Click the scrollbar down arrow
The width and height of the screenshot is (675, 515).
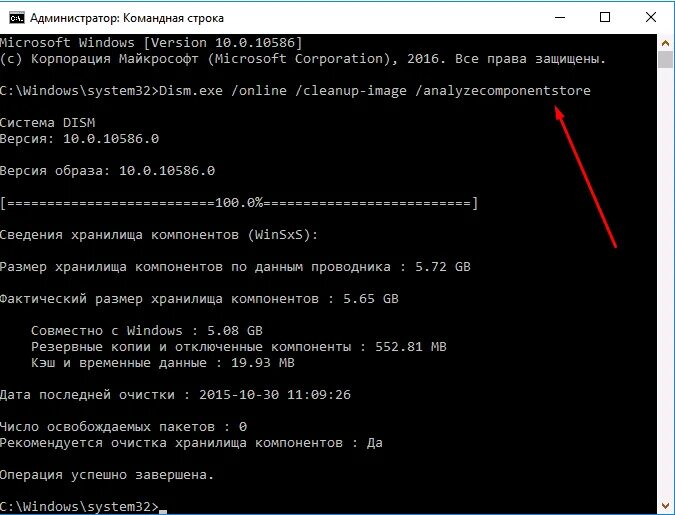[666, 506]
